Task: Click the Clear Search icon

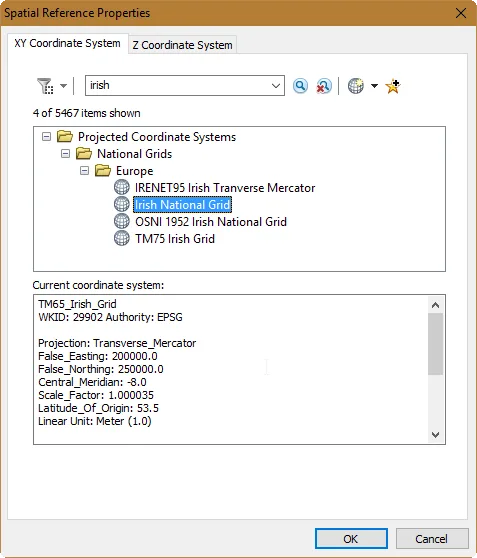Action: [324, 86]
